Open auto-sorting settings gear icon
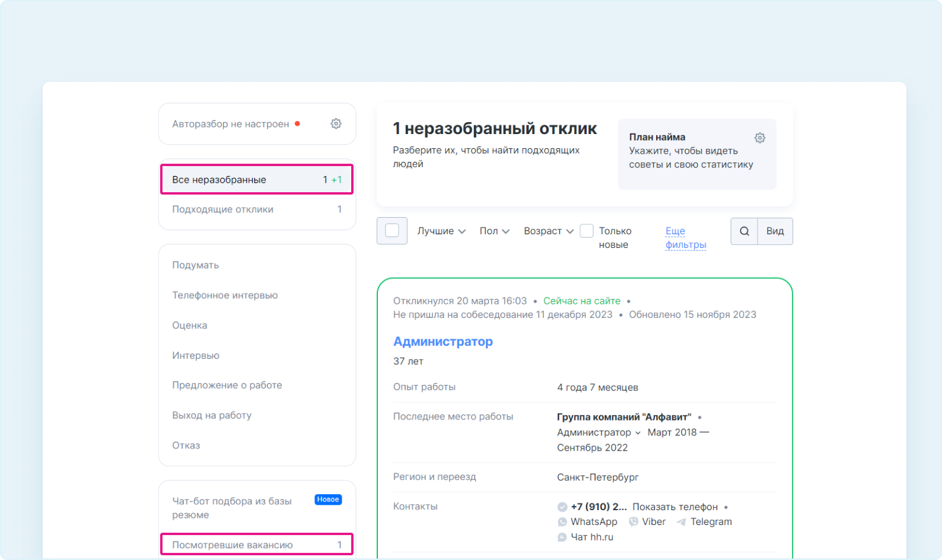Image resolution: width=942 pixels, height=560 pixels. point(336,123)
